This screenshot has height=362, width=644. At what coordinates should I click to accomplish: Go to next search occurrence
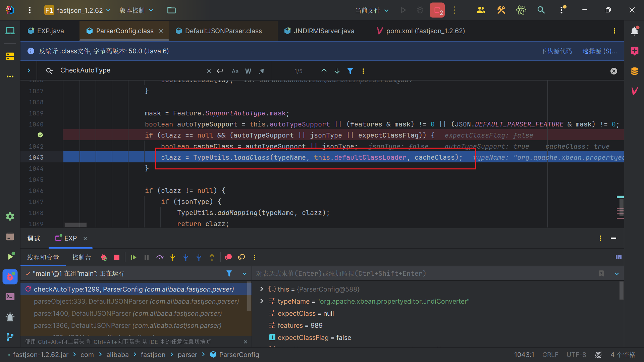click(x=337, y=71)
